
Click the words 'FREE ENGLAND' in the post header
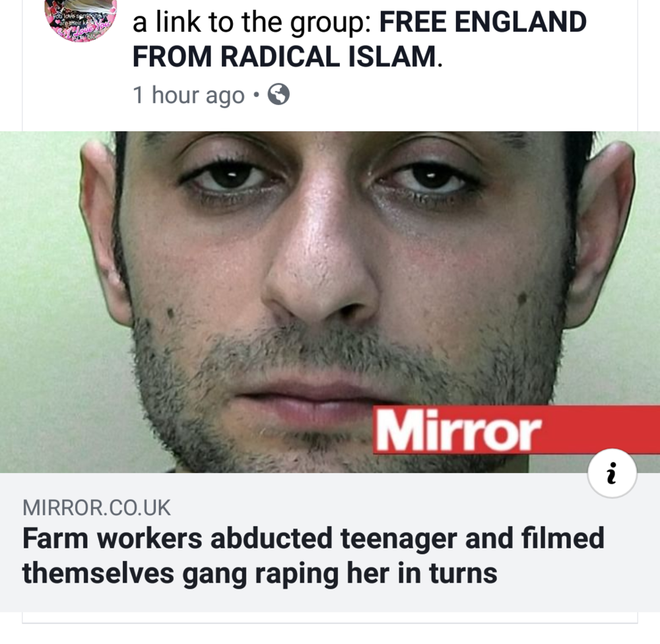483,22
